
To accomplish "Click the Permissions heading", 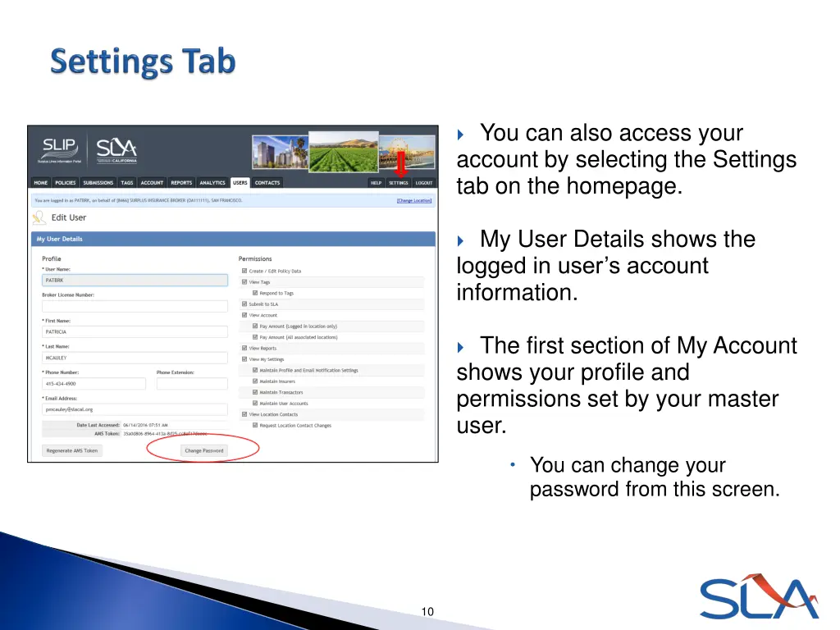I will (255, 258).
